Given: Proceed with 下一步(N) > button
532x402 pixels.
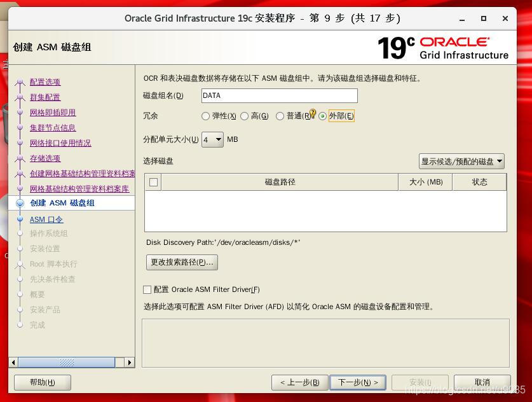Looking at the screenshot, I should [358, 383].
